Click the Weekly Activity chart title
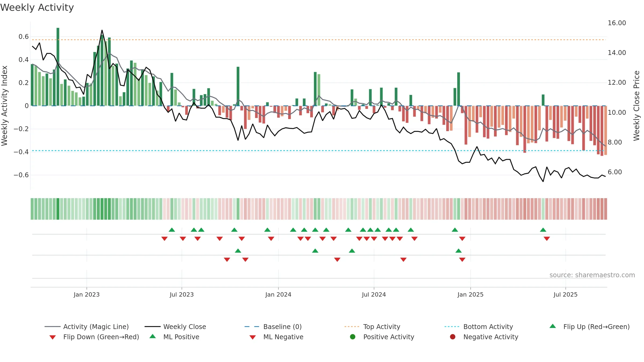 (x=37, y=8)
